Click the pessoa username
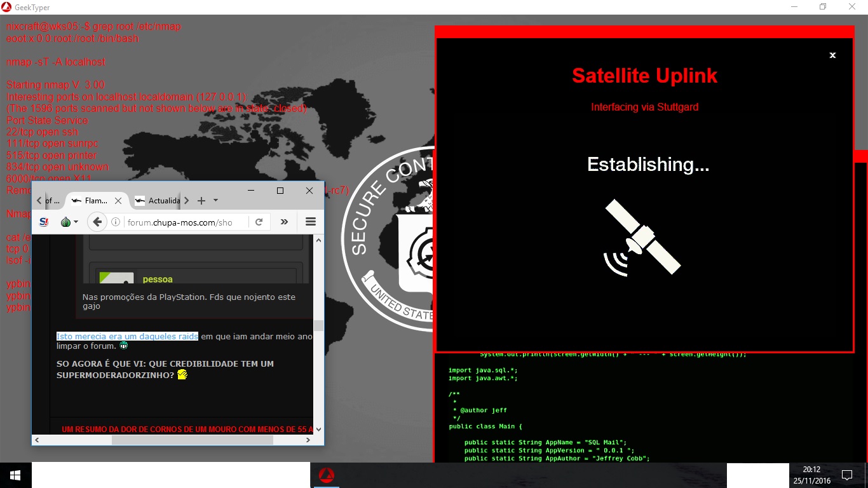Viewport: 868px width, 488px height. [158, 279]
